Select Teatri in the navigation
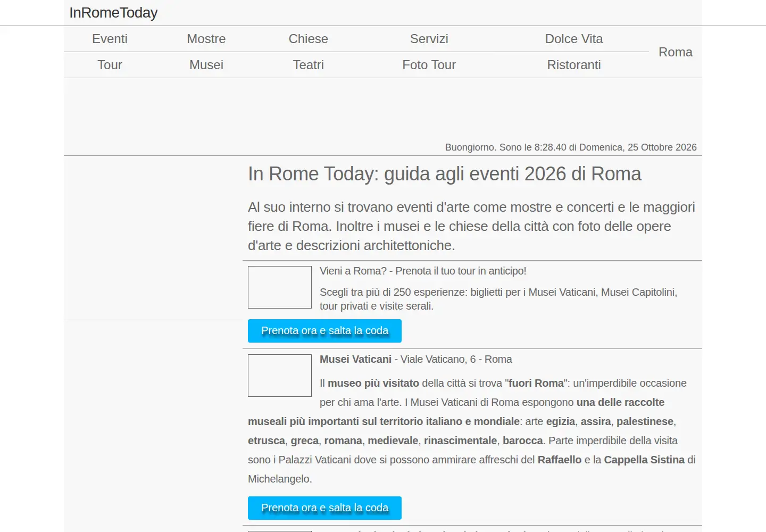The width and height of the screenshot is (766, 532). (x=309, y=65)
